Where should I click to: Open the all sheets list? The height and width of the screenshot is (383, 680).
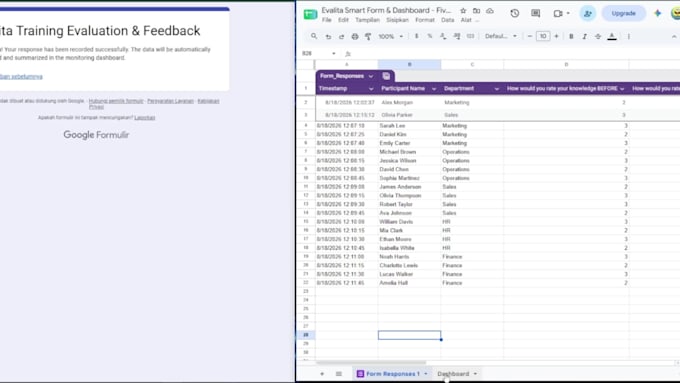coord(339,374)
